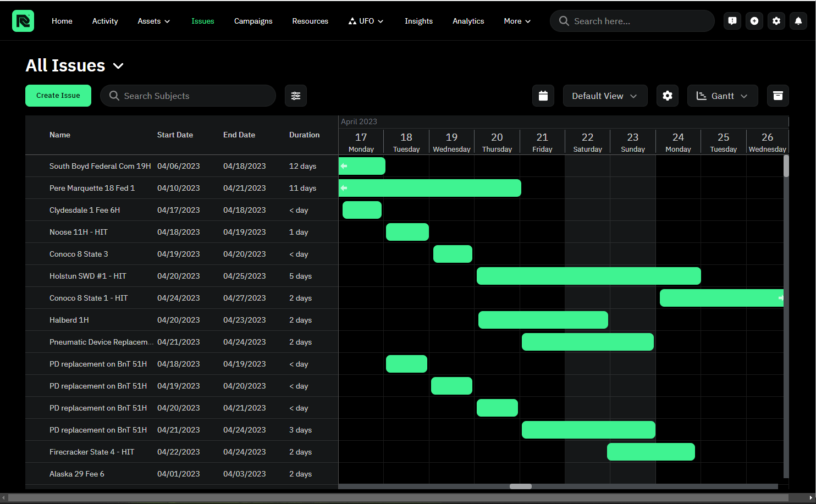816x504 pixels.
Task: Open the Holstun SWD #1 - HIT row
Action: coord(181,276)
